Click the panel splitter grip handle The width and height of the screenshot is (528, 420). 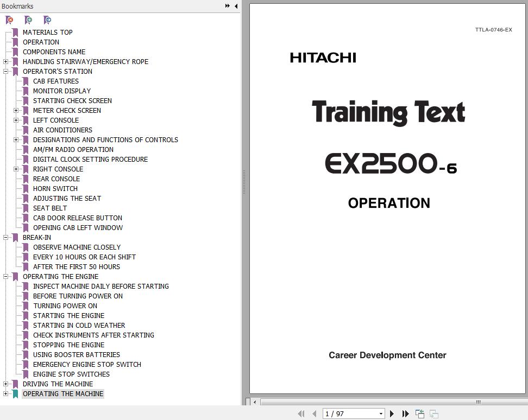tap(244, 182)
